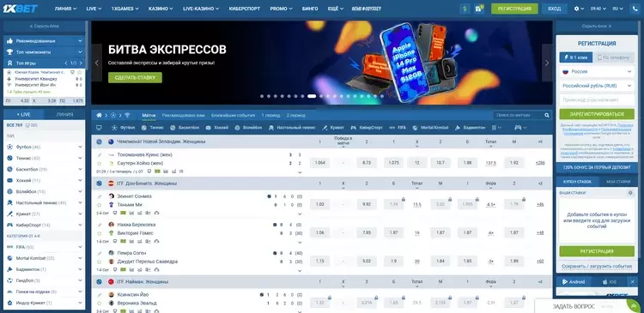This screenshot has height=313, width=644.
Task: Open currency dropdown Российский рубль (RUB)
Action: pyautogui.click(x=597, y=86)
